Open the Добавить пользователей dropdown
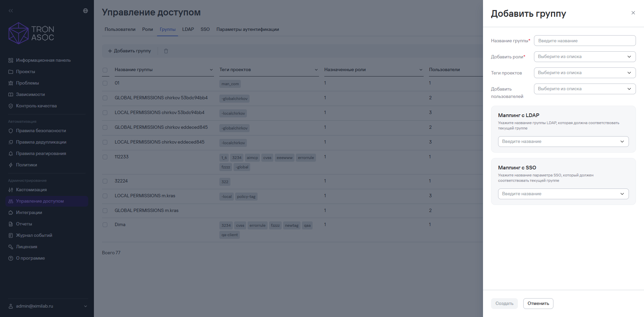Screen dimensions: 644x317 pyautogui.click(x=585, y=89)
